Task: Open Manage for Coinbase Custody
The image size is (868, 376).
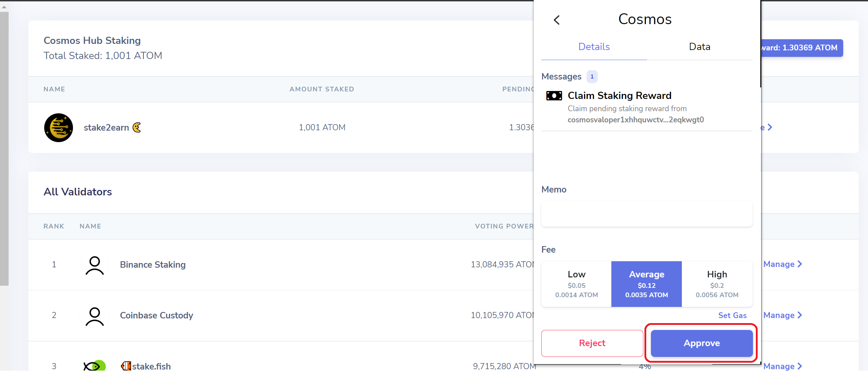Action: 782,316
